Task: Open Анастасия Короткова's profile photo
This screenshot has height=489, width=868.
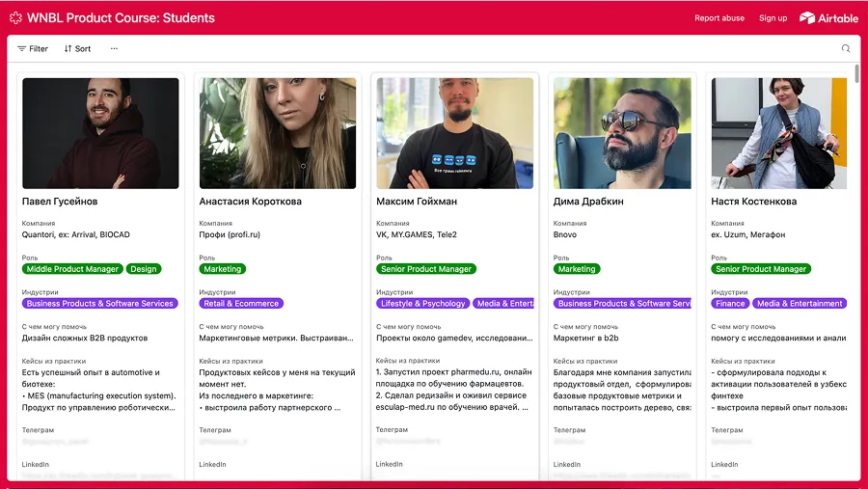Action: point(278,133)
